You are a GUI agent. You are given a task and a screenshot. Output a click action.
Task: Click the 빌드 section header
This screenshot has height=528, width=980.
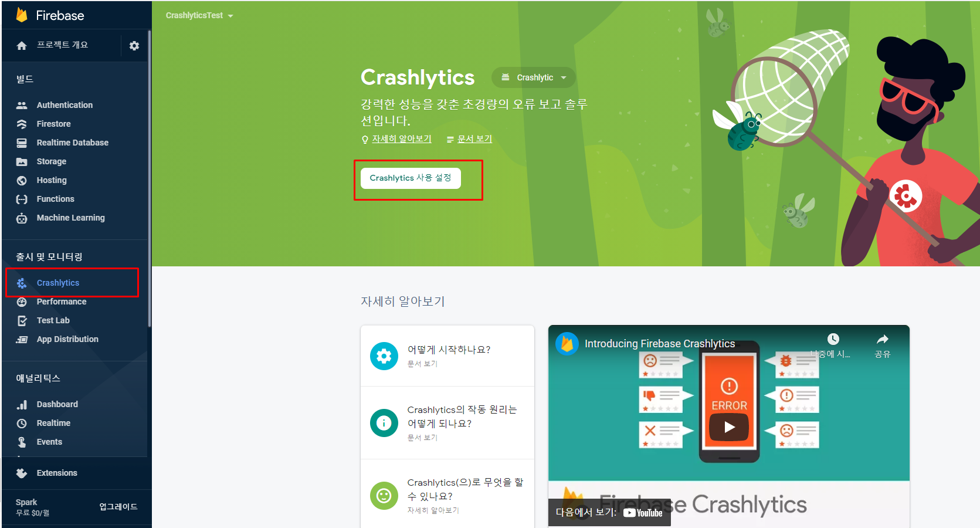(x=25, y=79)
